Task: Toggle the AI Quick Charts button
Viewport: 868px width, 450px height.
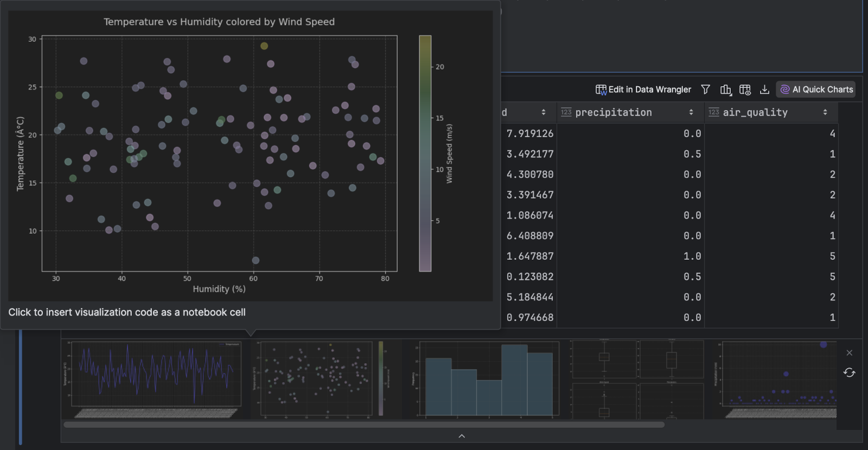Action: (816, 89)
